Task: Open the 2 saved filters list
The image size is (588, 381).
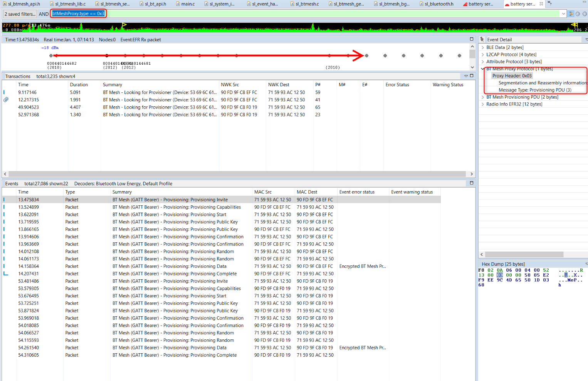Action: tap(19, 13)
